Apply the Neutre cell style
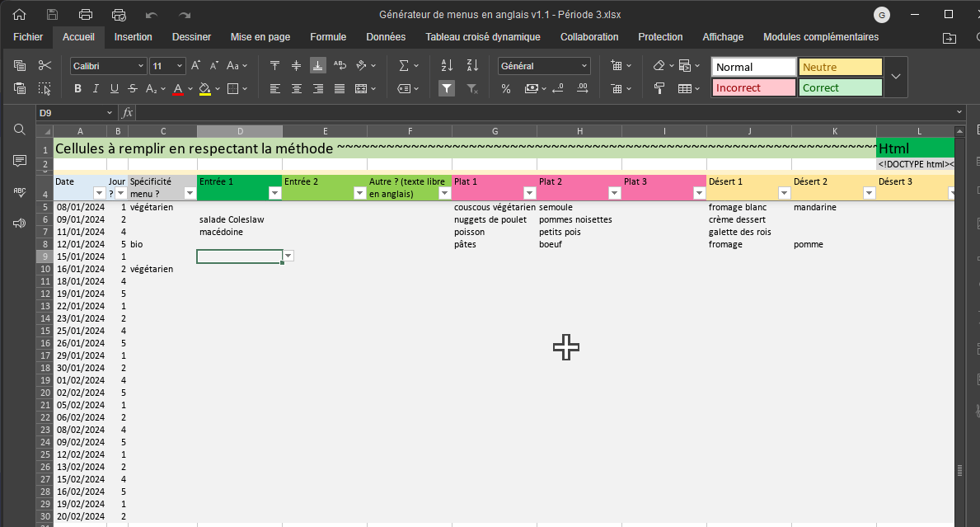 tap(840, 68)
